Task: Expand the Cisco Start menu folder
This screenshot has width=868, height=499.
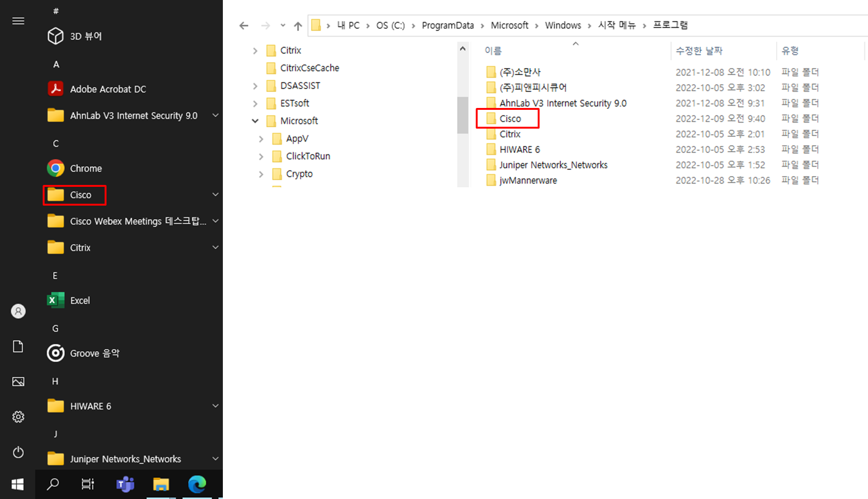Action: coord(215,194)
